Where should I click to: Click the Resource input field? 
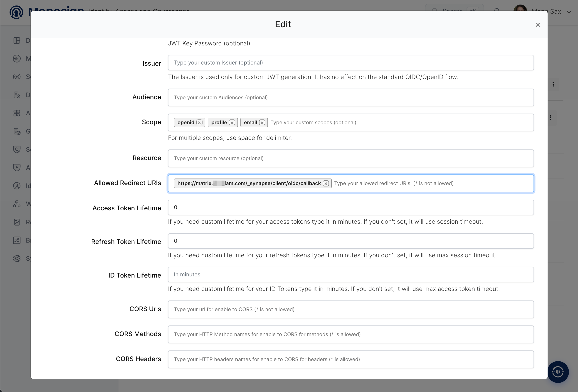click(351, 159)
